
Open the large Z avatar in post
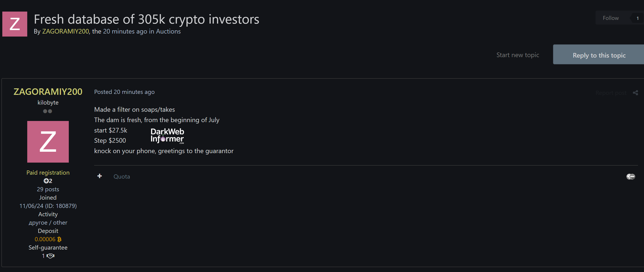coord(48,142)
